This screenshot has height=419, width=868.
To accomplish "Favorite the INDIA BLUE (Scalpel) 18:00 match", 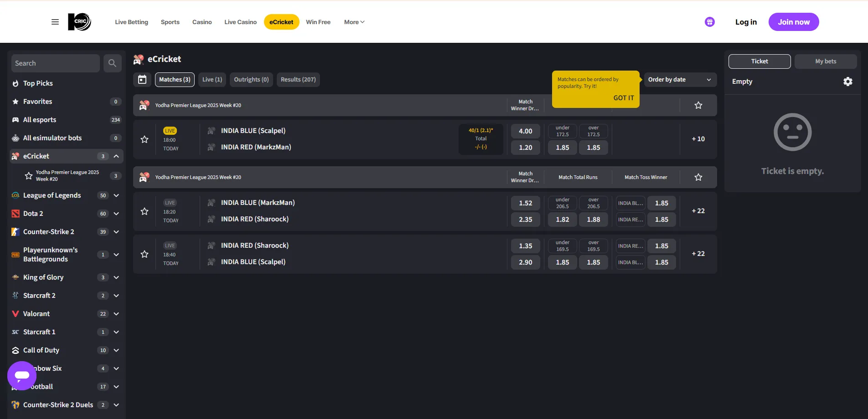I will coord(145,139).
